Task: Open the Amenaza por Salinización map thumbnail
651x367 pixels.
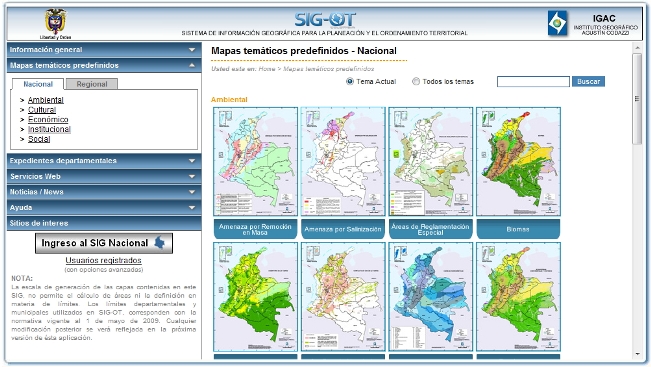Action: (x=343, y=161)
